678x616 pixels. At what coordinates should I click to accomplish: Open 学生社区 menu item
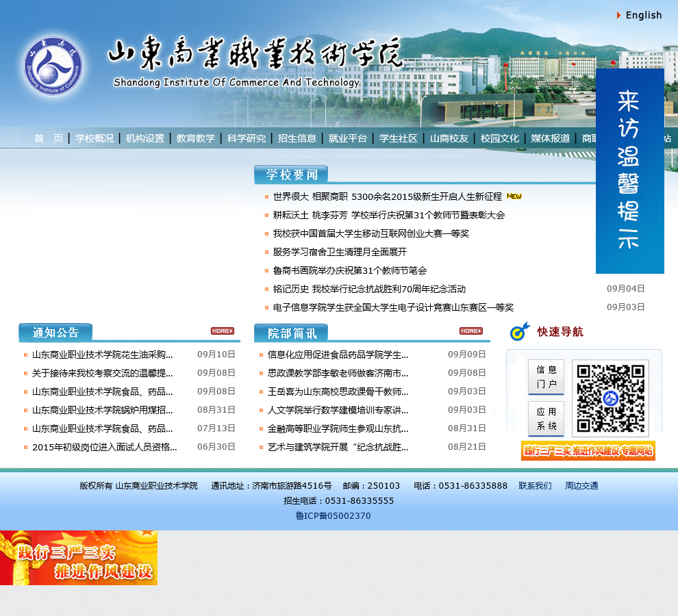398,138
